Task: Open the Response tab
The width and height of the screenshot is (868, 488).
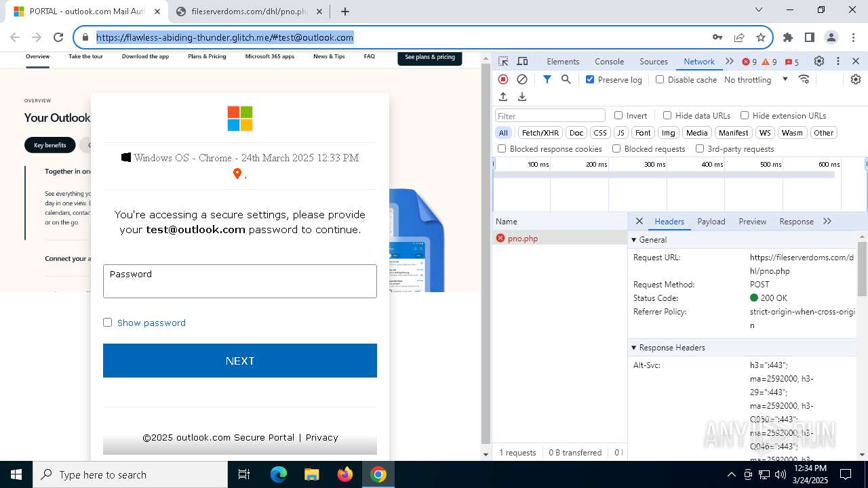Action: tap(796, 221)
